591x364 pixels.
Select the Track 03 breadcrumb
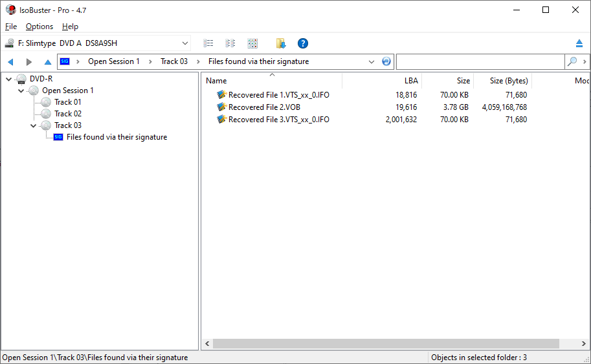173,61
